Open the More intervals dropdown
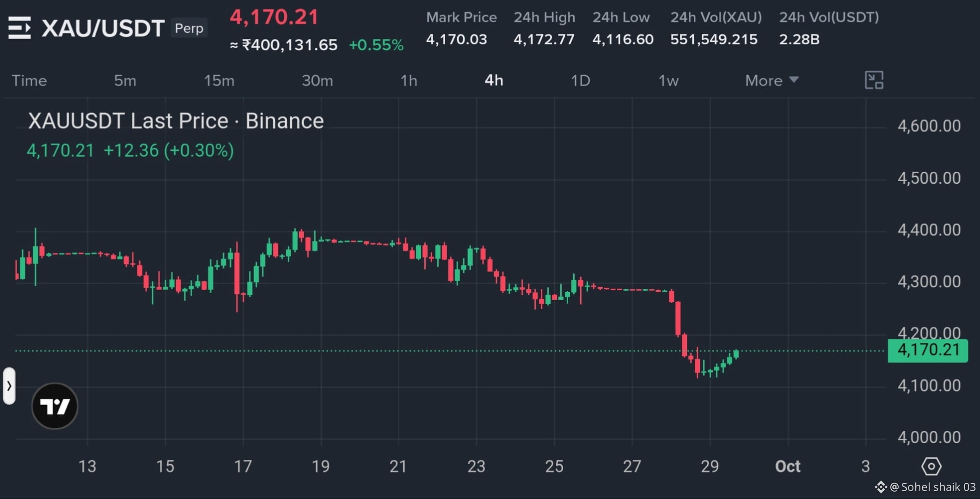Viewport: 980px width, 499px height. pos(772,80)
